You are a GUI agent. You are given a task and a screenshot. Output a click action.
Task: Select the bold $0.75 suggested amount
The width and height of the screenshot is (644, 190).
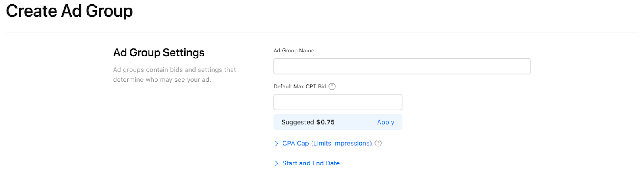(x=325, y=122)
